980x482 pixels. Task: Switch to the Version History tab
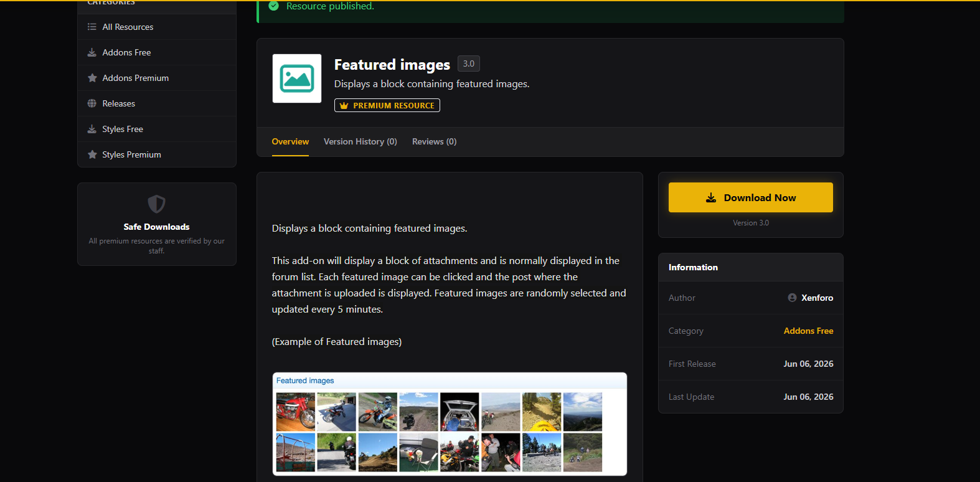click(360, 142)
